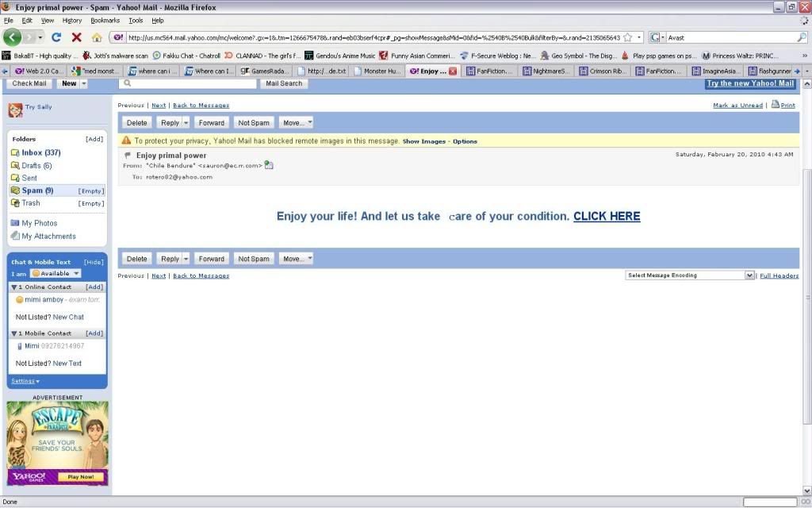The height and width of the screenshot is (508, 812).
Task: Change the Available chat status dropdown
Action: pyautogui.click(x=56, y=273)
